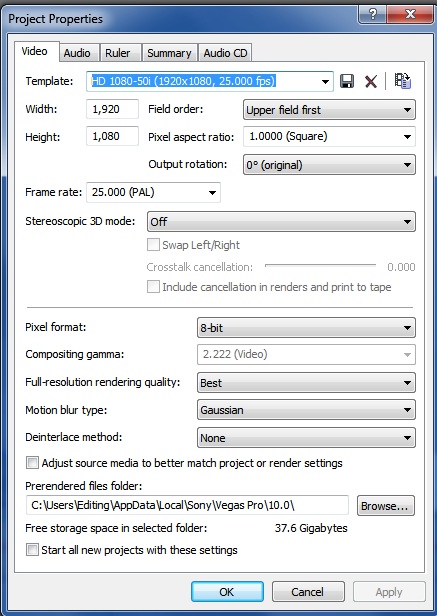Close the Project Properties dialog

click(x=410, y=15)
